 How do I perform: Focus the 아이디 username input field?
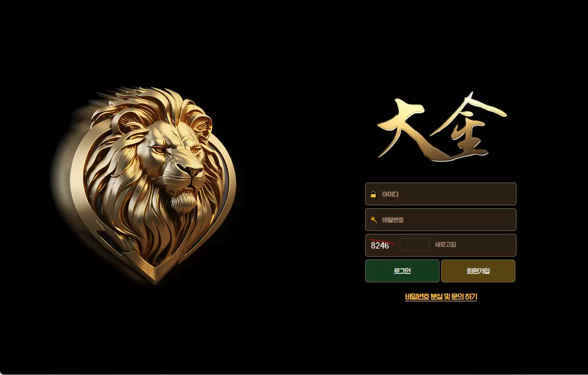click(x=441, y=194)
